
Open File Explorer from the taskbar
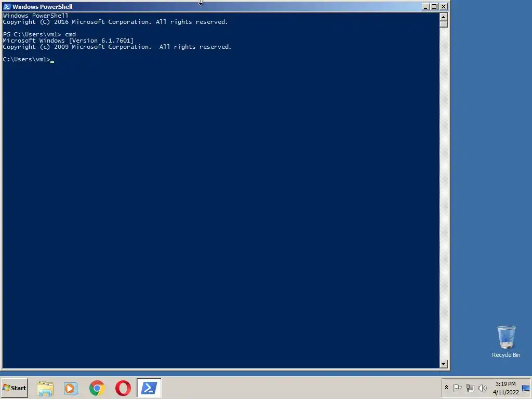pos(45,388)
